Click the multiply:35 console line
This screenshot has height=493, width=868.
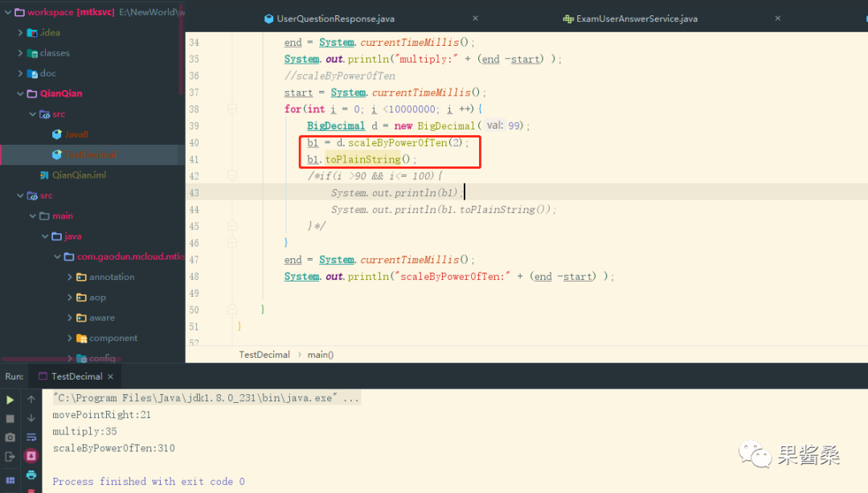pos(84,432)
